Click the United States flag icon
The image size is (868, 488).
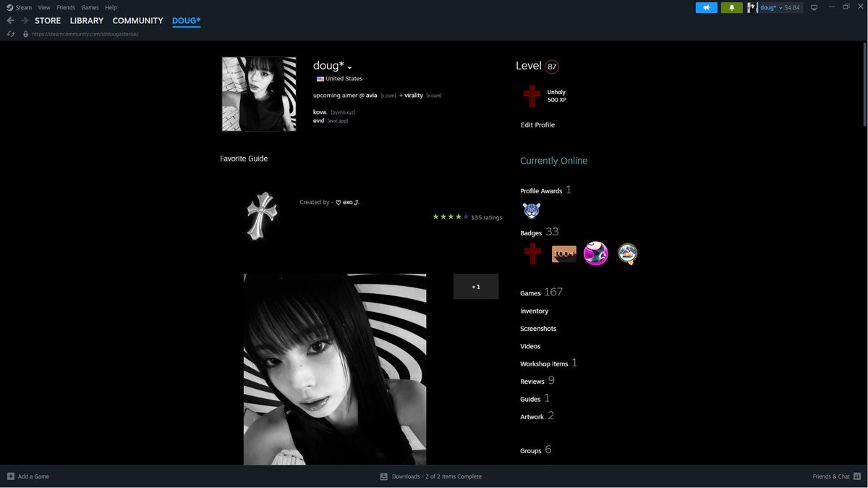[x=320, y=79]
